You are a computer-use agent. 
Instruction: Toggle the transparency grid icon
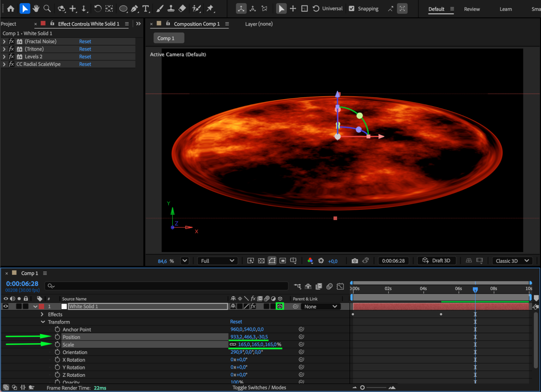(261, 261)
